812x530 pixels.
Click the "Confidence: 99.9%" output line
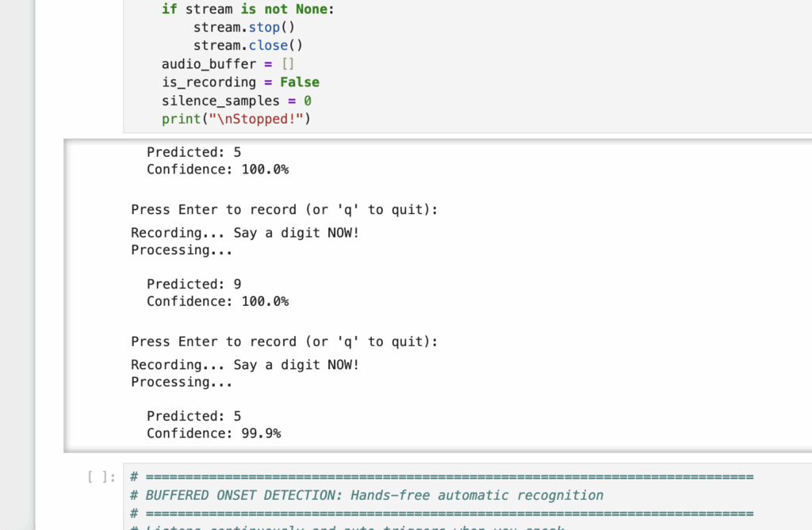[x=213, y=433]
